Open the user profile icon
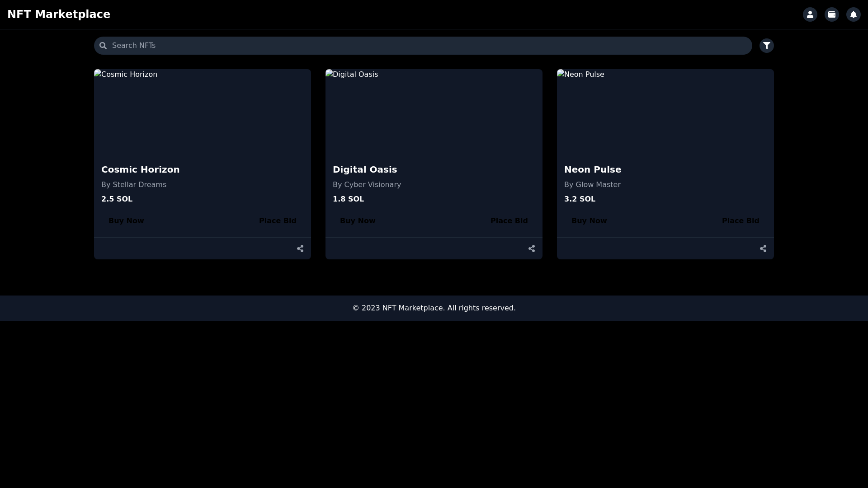The height and width of the screenshot is (488, 868). [810, 14]
